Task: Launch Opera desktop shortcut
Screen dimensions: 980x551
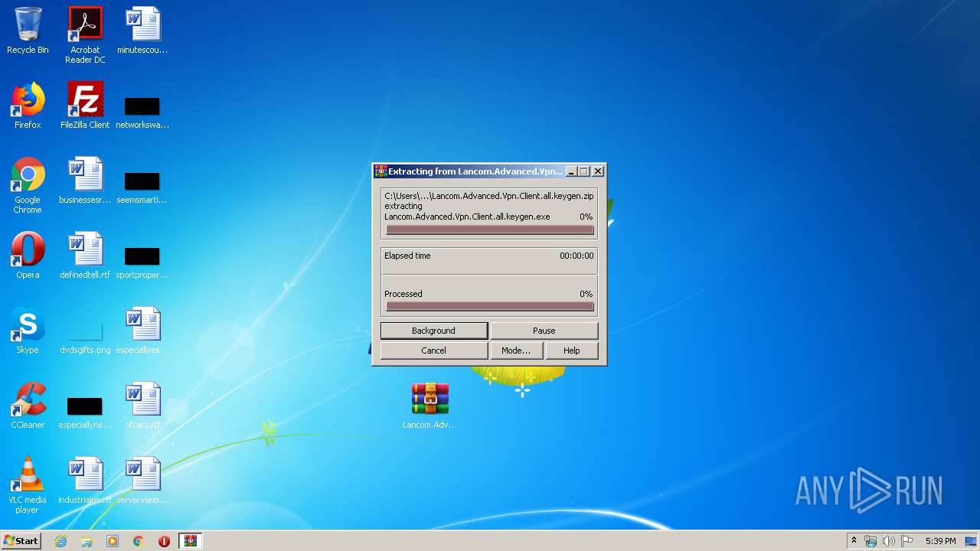Action: point(28,256)
